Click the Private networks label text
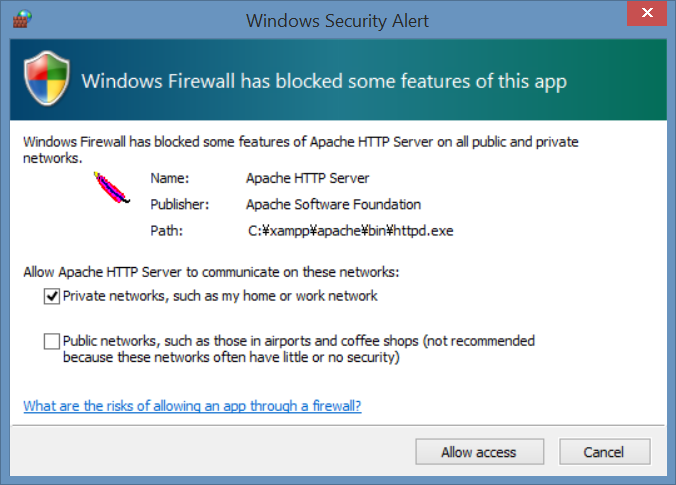Viewport: 676px width, 485px height. (220, 296)
